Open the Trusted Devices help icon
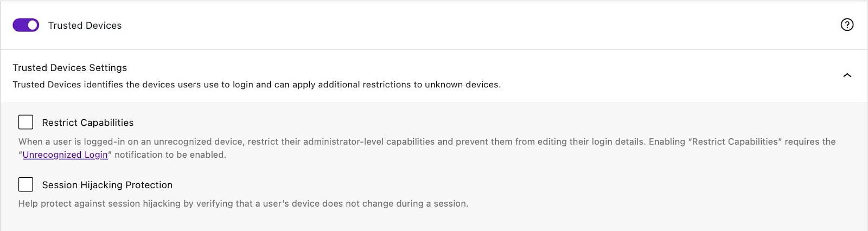This screenshot has height=231, width=868. pyautogui.click(x=847, y=25)
